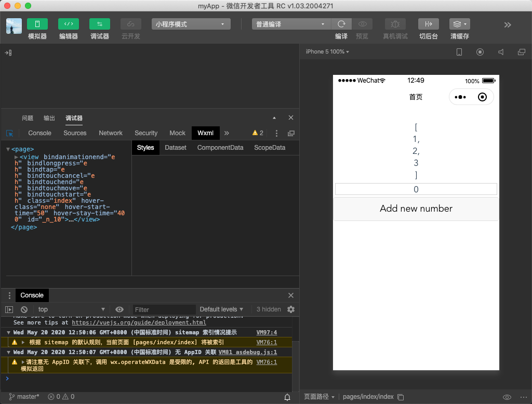Switch to the Network tab
Screen dimensions: 532x404
111,133
